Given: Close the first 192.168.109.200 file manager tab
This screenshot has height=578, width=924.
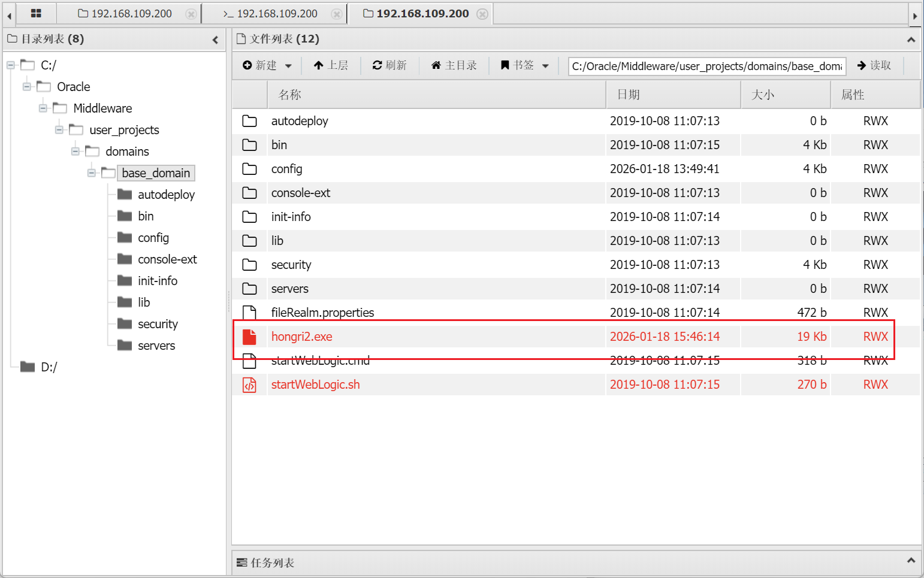Looking at the screenshot, I should tap(191, 14).
